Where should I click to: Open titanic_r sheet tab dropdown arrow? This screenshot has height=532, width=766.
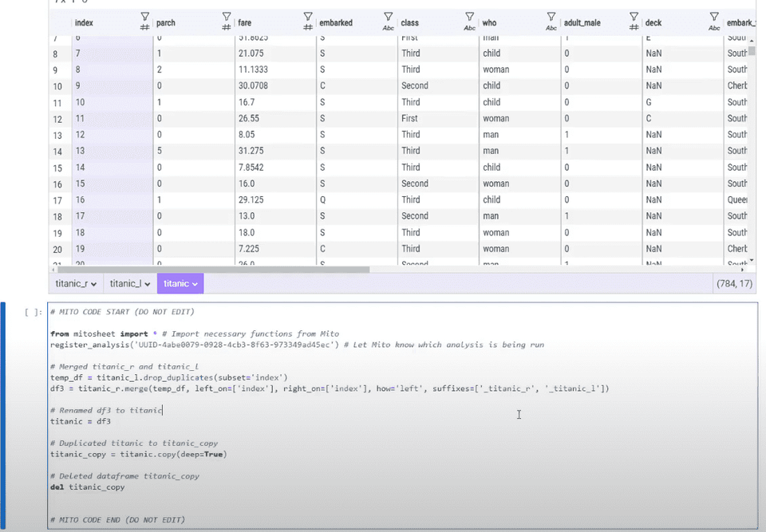click(94, 284)
